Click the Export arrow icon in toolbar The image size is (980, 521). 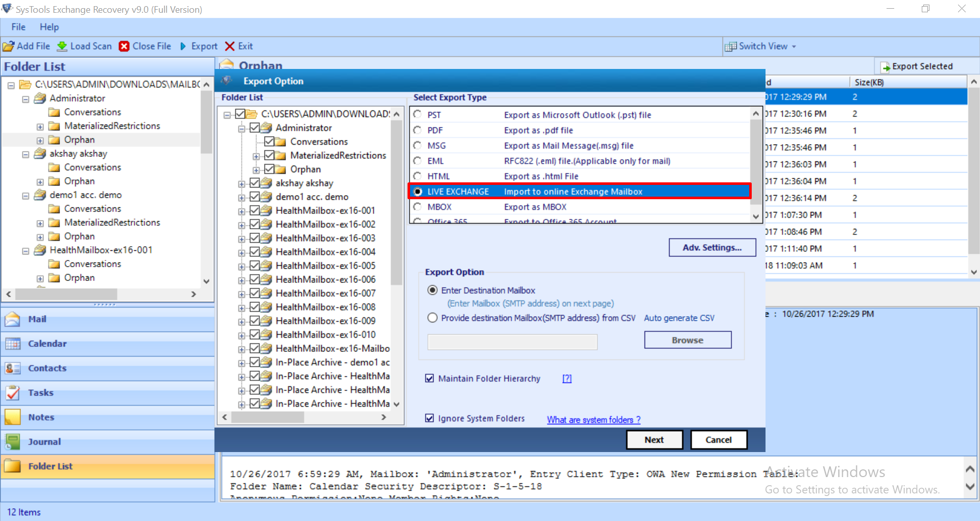click(x=183, y=46)
